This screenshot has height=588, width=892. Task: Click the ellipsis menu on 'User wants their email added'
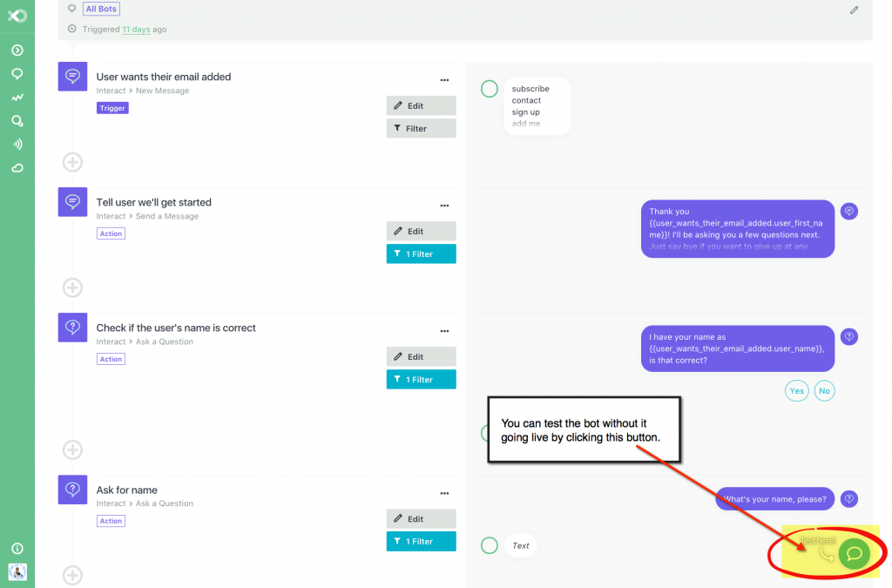(444, 79)
